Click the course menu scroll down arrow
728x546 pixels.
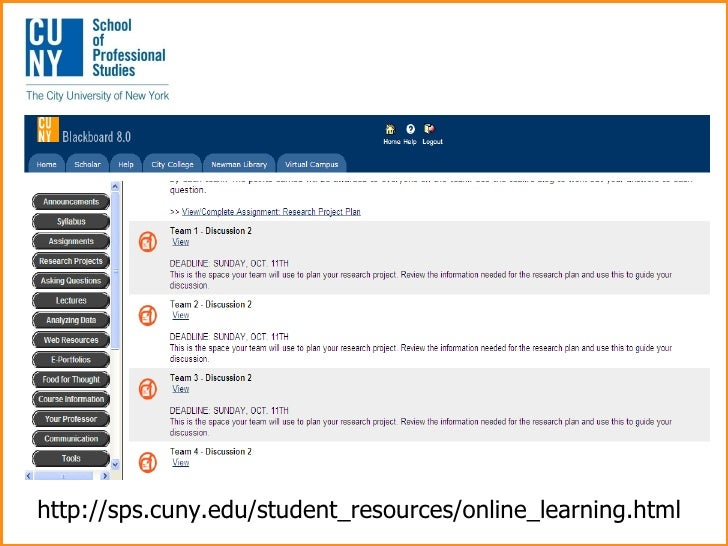click(115, 464)
